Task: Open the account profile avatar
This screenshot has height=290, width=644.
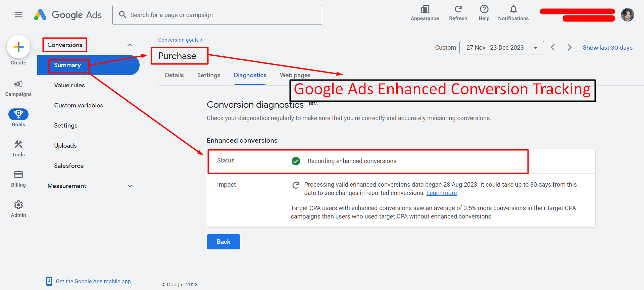Action: [x=627, y=15]
